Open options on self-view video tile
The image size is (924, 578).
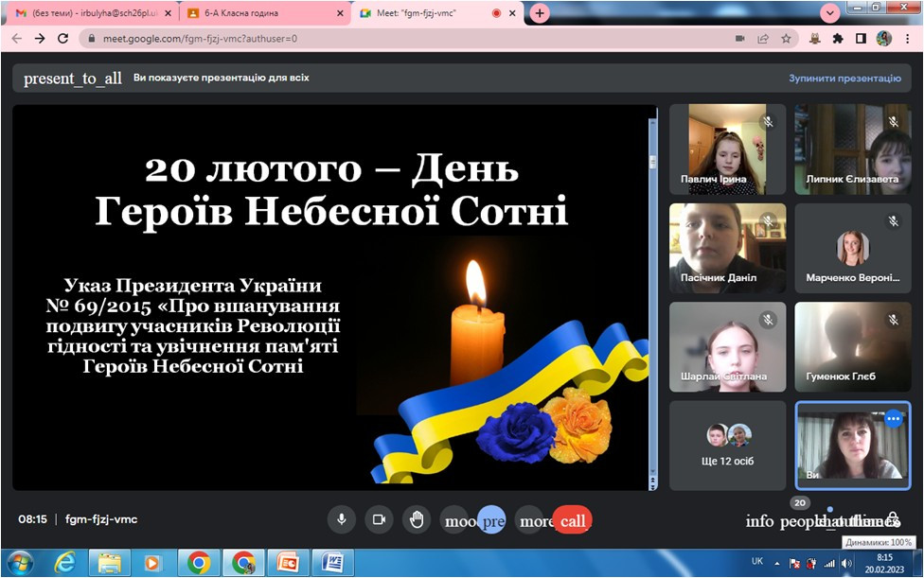click(893, 418)
